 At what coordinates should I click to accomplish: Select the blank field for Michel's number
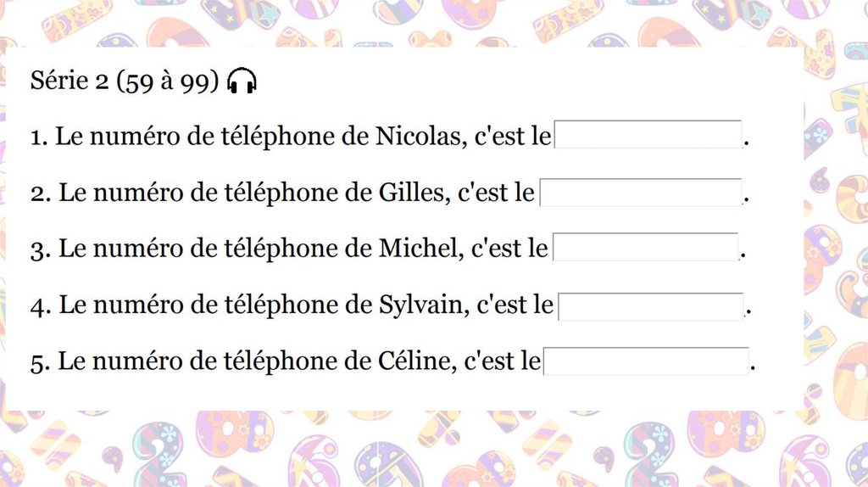coord(645,248)
